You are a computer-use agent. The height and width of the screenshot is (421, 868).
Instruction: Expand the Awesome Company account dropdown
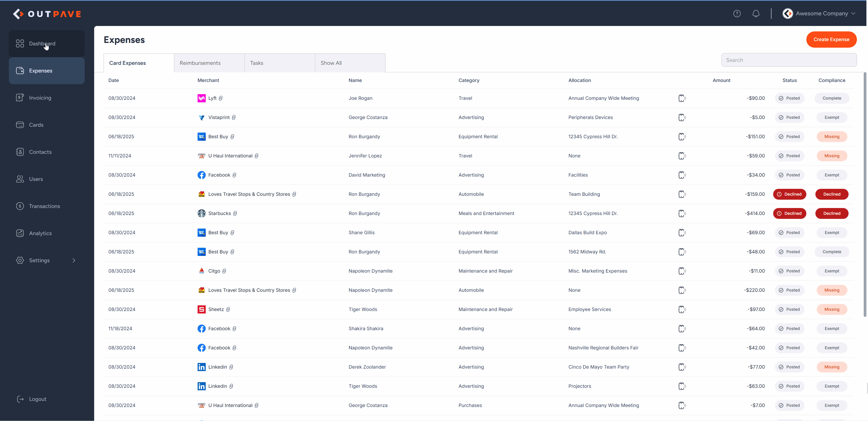pos(853,14)
